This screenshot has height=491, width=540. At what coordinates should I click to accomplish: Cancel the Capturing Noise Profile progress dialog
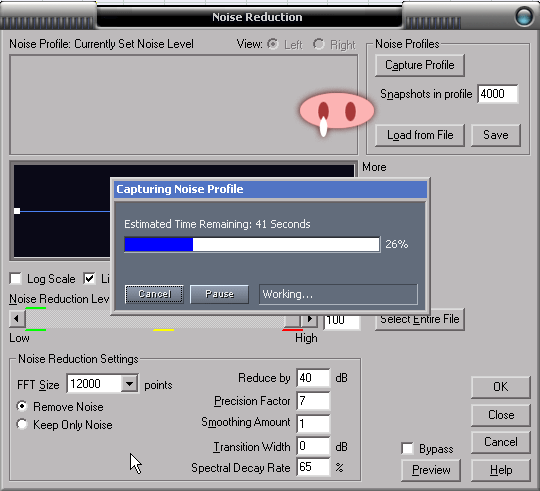(x=154, y=294)
